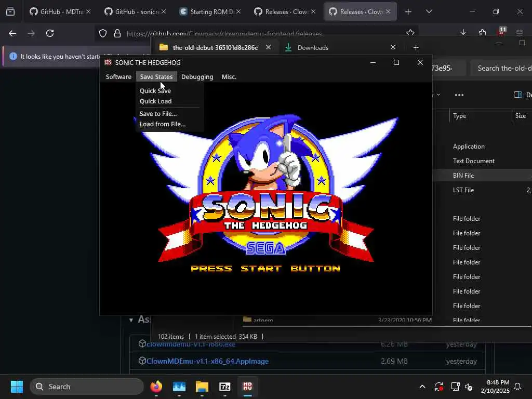The height and width of the screenshot is (399, 532).
Task: Select Load from File... option
Action: [x=163, y=124]
